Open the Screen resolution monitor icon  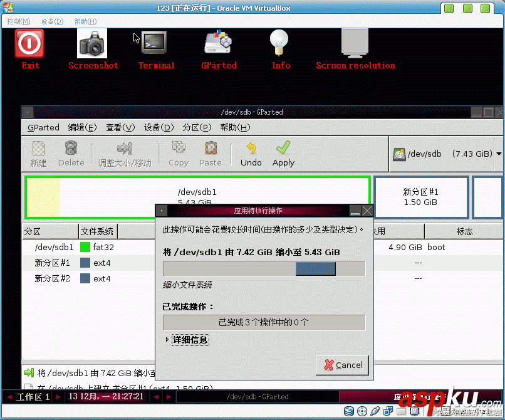click(x=355, y=43)
